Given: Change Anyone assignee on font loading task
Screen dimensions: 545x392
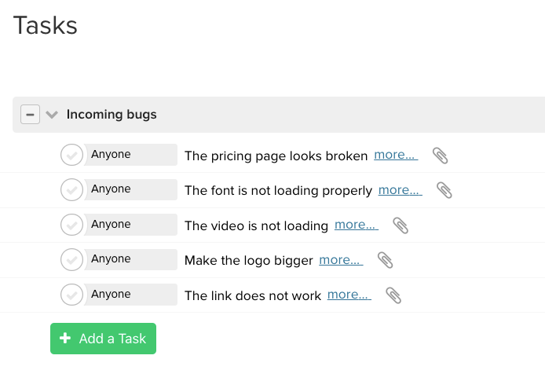Looking at the screenshot, I should (130, 189).
